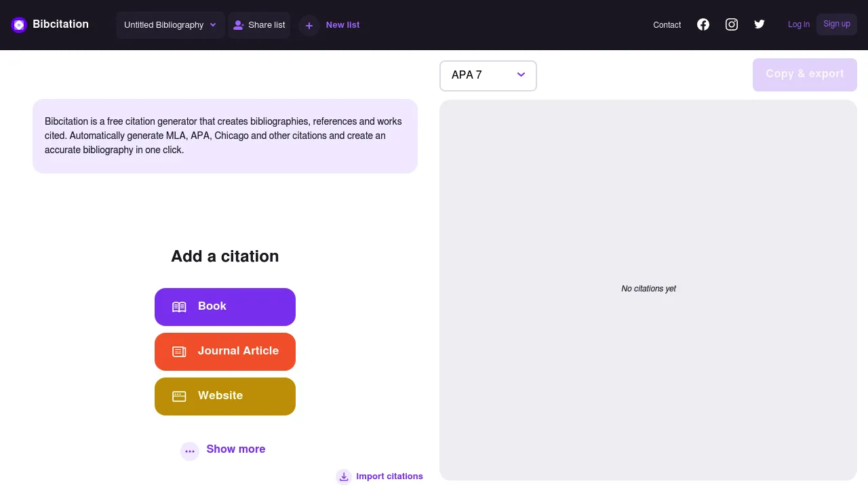The height and width of the screenshot is (488, 868).
Task: Click the Log in link
Action: tap(799, 24)
